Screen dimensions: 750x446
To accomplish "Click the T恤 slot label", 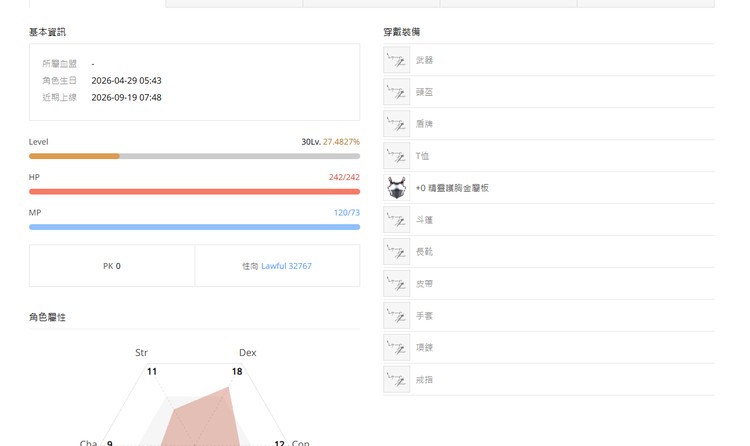I will (x=422, y=156).
